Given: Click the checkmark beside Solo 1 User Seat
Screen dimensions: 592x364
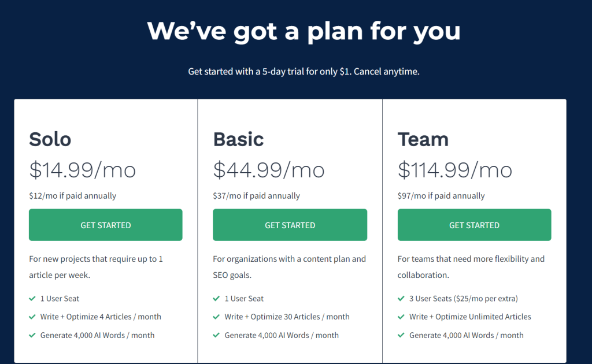Looking at the screenshot, I should tap(32, 298).
